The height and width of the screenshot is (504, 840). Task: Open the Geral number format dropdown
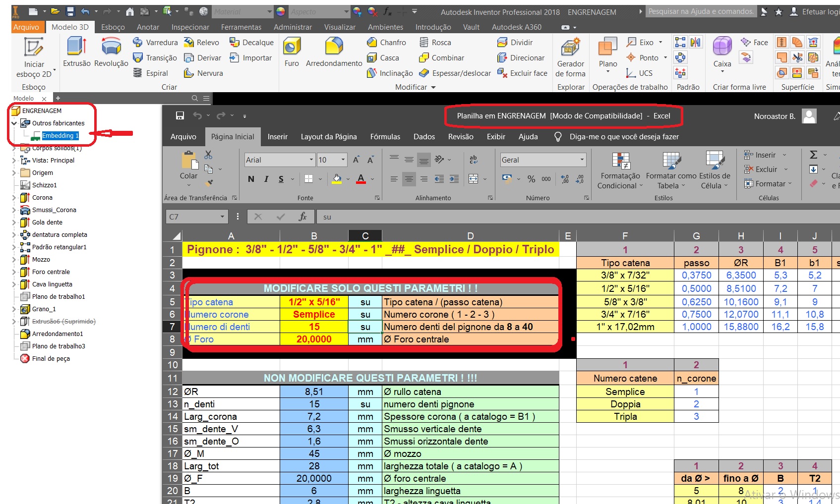coord(582,160)
